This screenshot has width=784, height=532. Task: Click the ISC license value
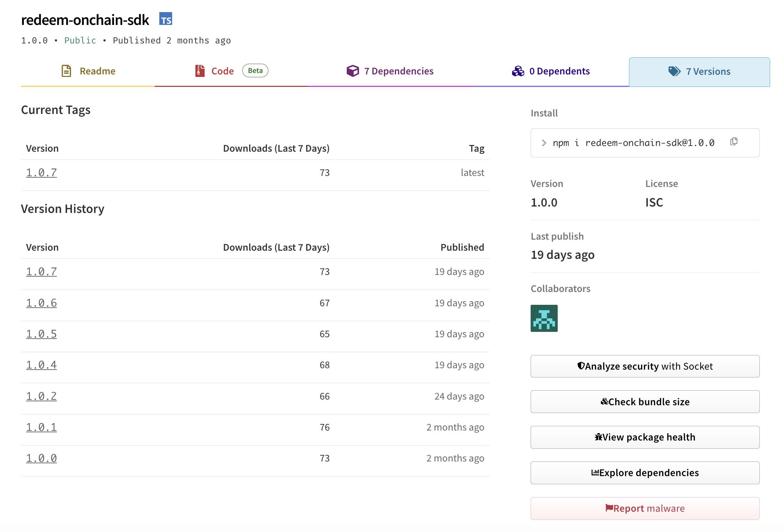[x=654, y=203]
